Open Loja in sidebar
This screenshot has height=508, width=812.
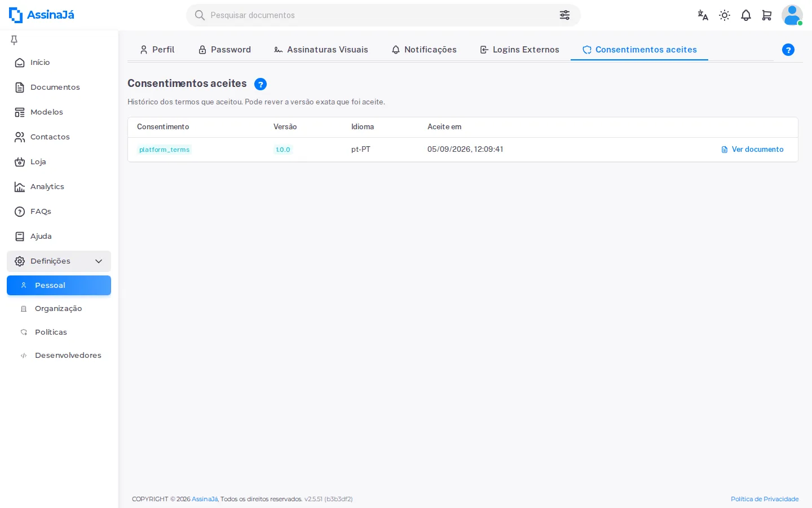[59, 162]
